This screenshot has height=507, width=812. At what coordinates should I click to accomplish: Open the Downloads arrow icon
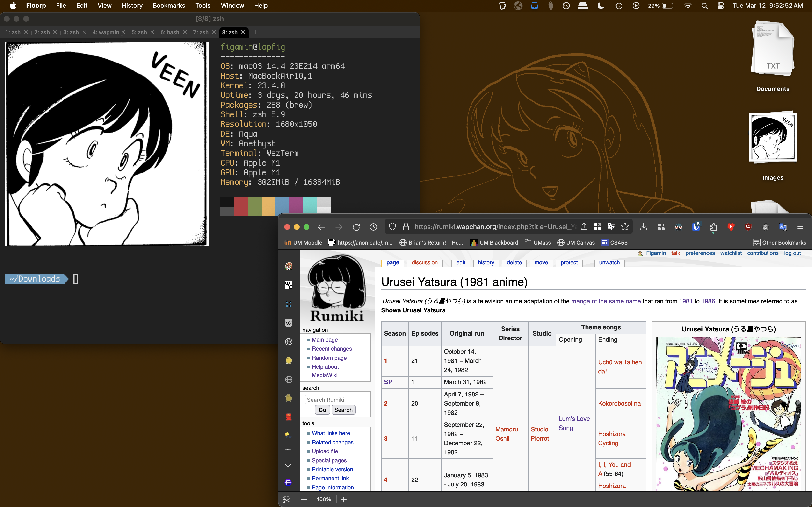(643, 227)
